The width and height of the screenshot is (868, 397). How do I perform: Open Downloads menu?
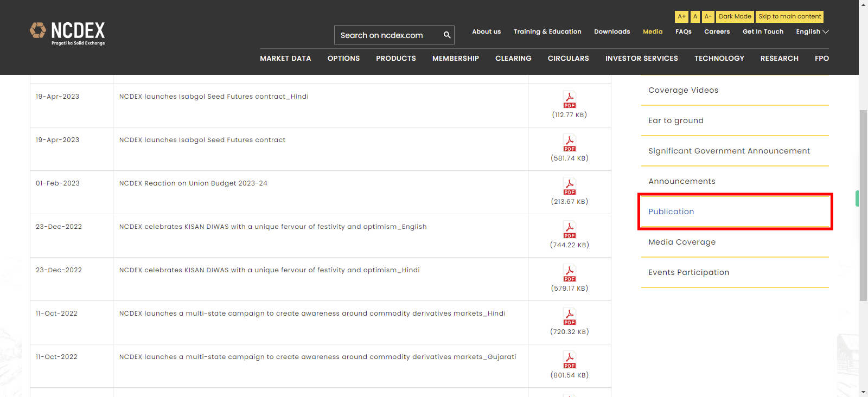pyautogui.click(x=612, y=31)
